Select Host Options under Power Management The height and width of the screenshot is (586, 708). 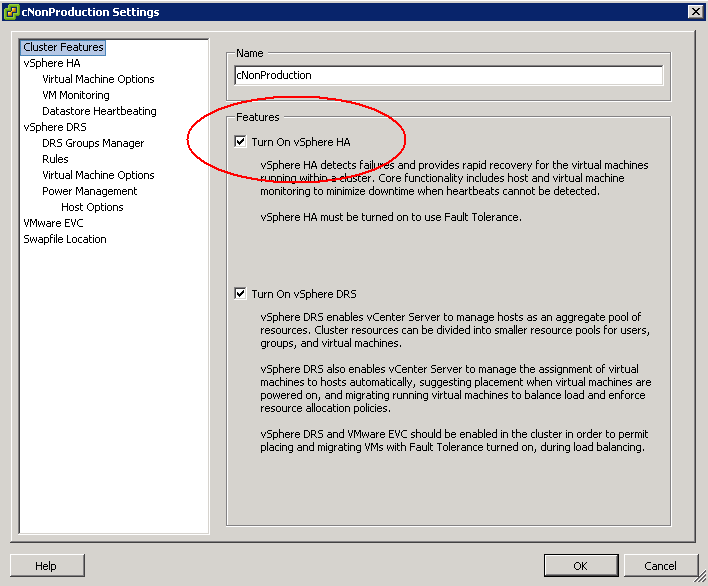(x=92, y=207)
